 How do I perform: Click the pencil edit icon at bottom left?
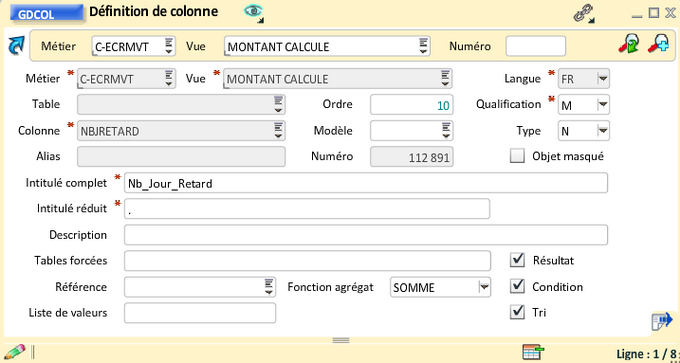coord(13,351)
